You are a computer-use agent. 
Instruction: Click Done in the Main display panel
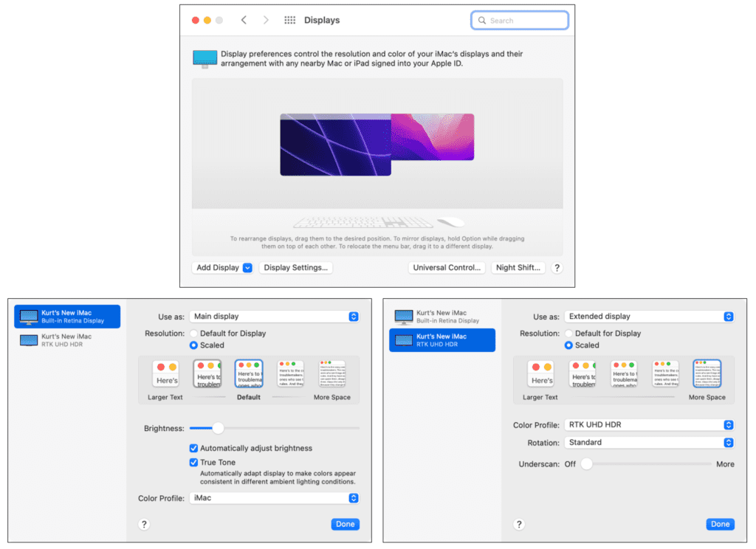pos(346,524)
